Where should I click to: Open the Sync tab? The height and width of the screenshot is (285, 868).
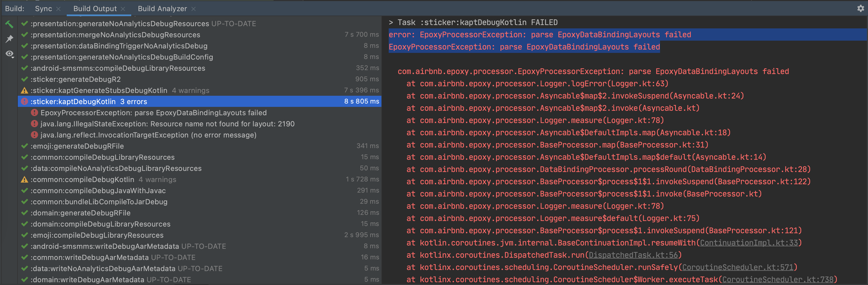click(43, 8)
